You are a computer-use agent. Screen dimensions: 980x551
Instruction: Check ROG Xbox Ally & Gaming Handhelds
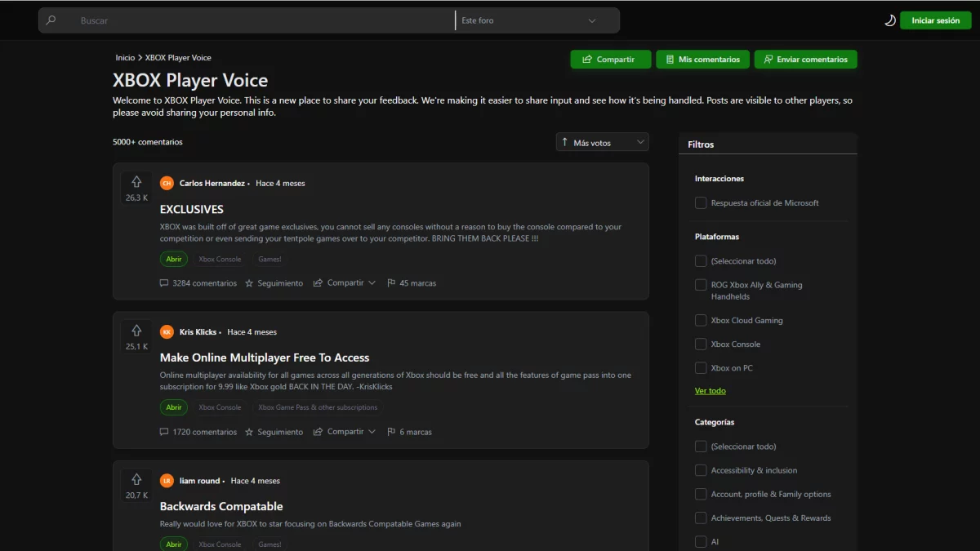click(x=701, y=285)
